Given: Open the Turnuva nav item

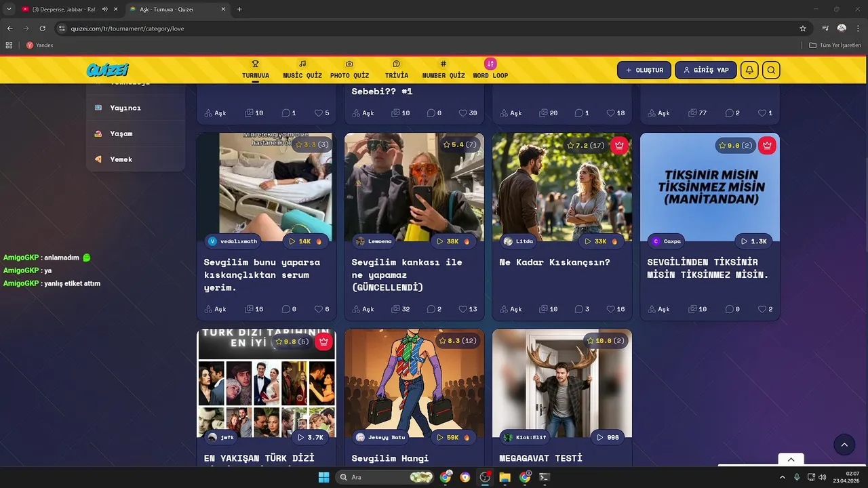Looking at the screenshot, I should click(256, 70).
